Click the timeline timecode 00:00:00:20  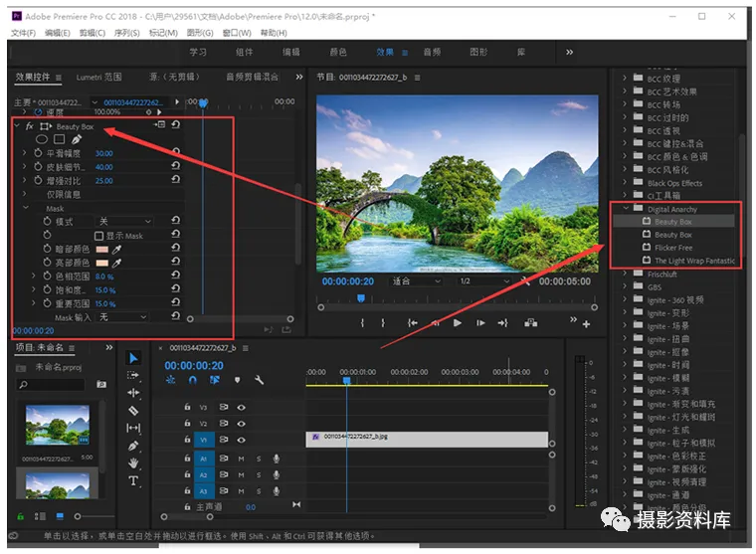(x=194, y=366)
